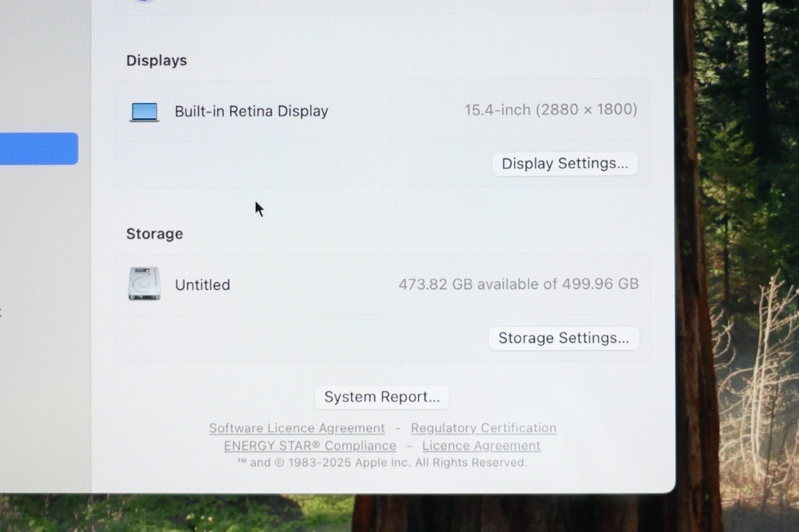799x532 pixels.
Task: Open the Licence Agreement link
Action: click(x=481, y=446)
